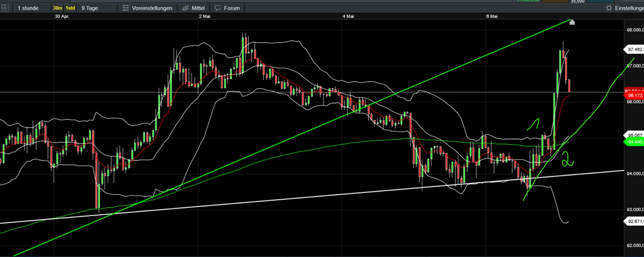644x257 pixels.
Task: Click the Voreinstellungen sliders icon
Action: (x=125, y=8)
